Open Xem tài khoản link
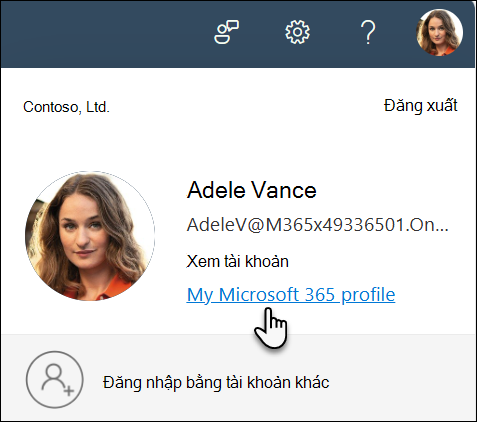Viewport: 477px width, 422px height. [x=237, y=261]
